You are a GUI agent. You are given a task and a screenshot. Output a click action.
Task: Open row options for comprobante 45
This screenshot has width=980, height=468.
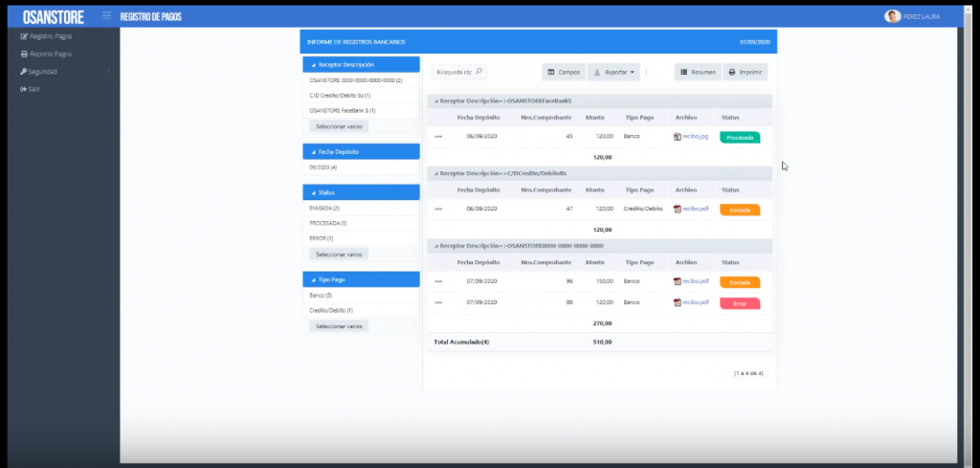pyautogui.click(x=438, y=136)
